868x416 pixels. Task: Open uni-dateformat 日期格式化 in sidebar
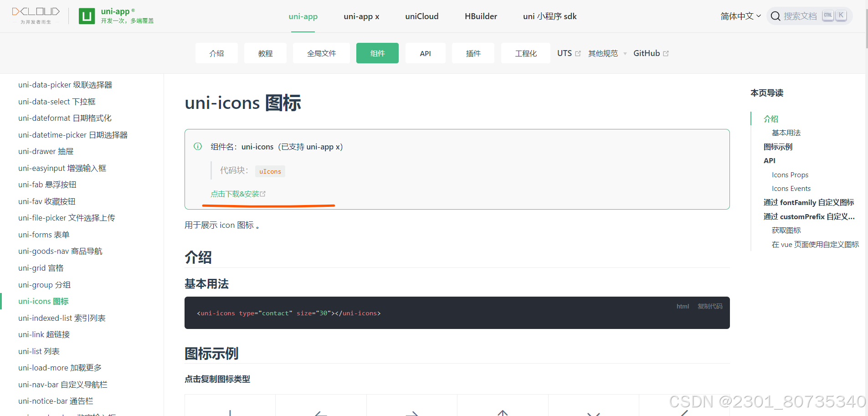pyautogui.click(x=65, y=118)
